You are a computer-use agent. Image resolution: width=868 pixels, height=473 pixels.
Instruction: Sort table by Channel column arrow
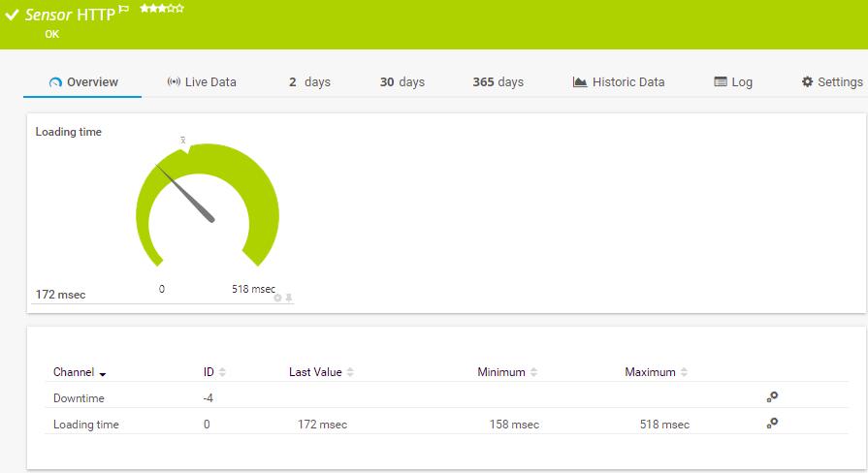(x=103, y=374)
